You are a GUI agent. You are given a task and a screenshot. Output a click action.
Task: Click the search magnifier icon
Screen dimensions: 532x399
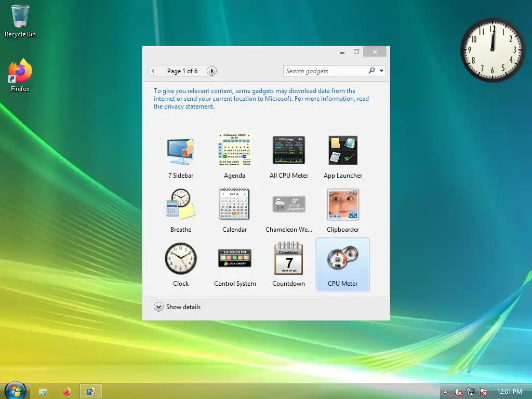[x=371, y=71]
